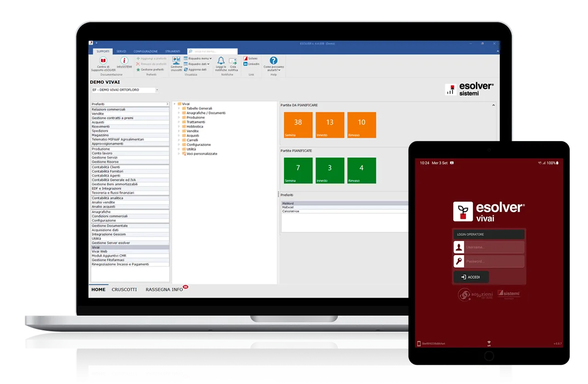Click the Gestione preferiti star icon

click(x=138, y=69)
